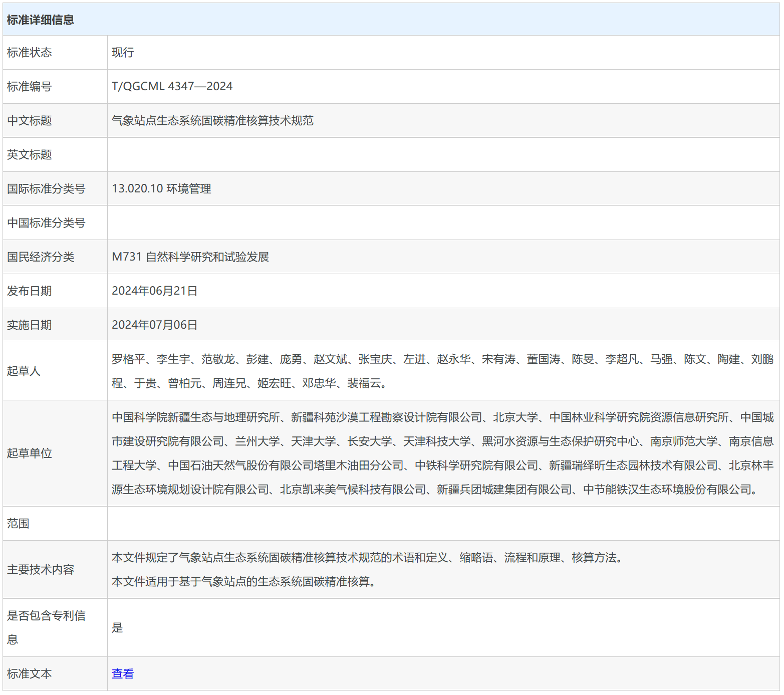784x695 pixels.
Task: Click drafter name 罗格平 in the list
Action: [x=128, y=359]
